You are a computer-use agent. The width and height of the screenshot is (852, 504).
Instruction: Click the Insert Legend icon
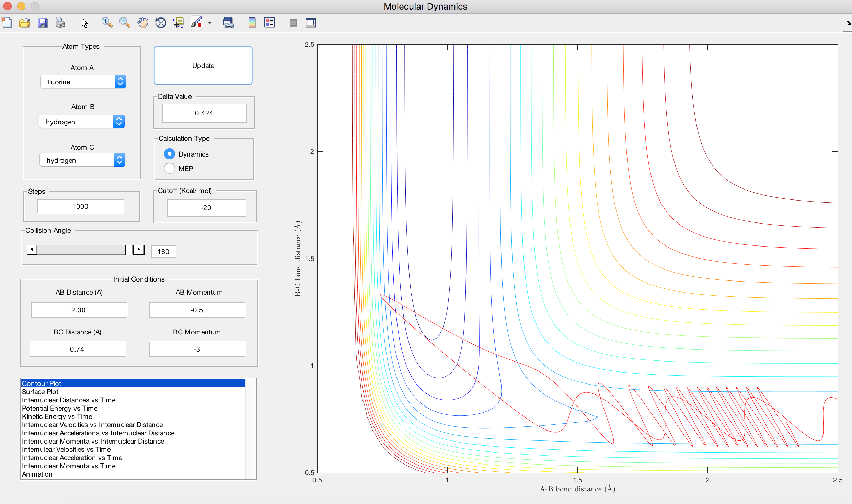point(270,23)
